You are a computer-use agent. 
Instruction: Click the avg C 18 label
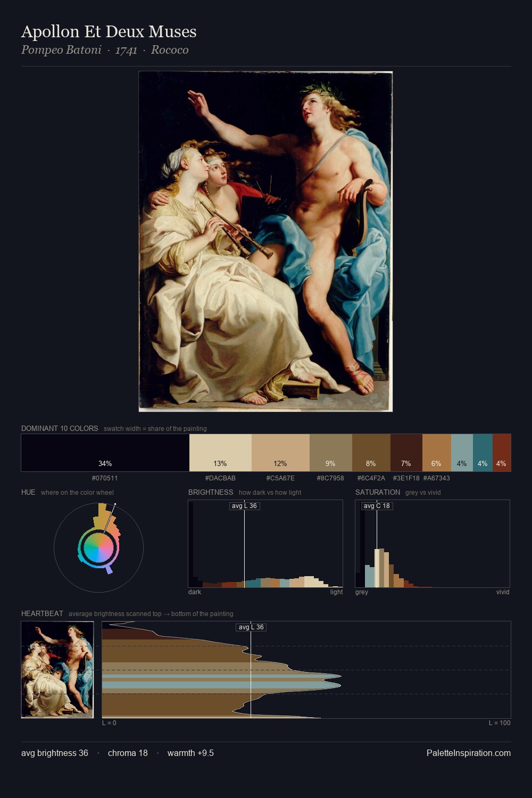coord(377,506)
